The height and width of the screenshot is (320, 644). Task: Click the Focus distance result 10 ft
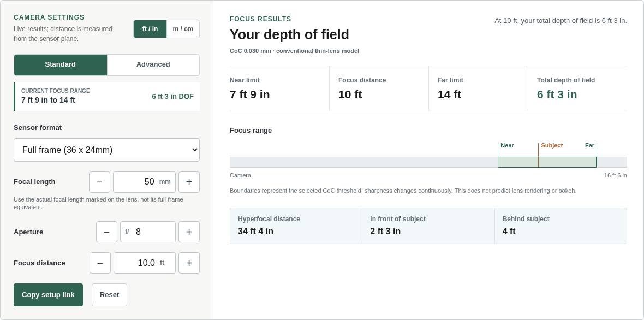click(350, 94)
